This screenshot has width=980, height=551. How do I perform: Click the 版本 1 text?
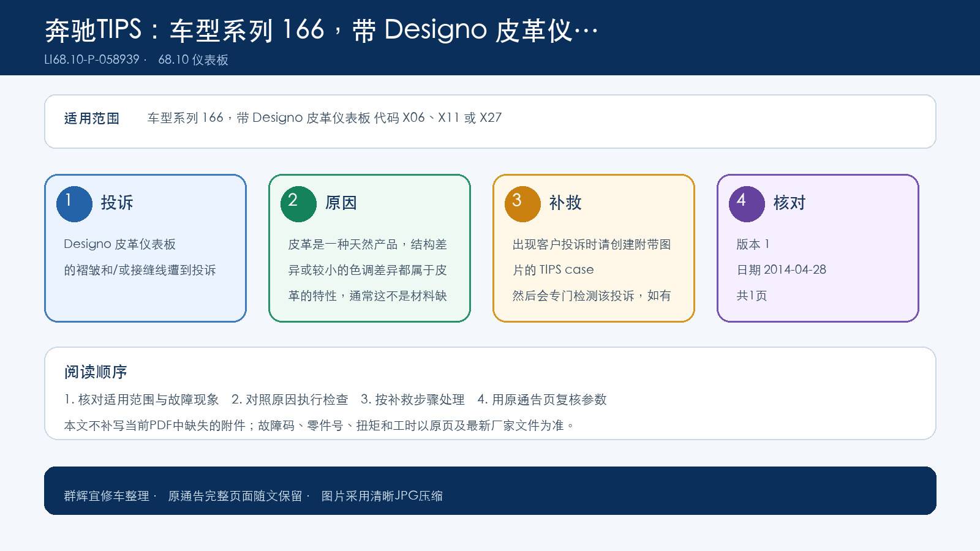753,244
